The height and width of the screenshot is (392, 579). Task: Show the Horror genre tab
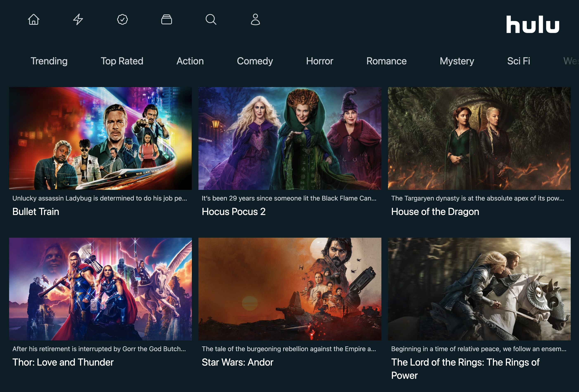(320, 61)
